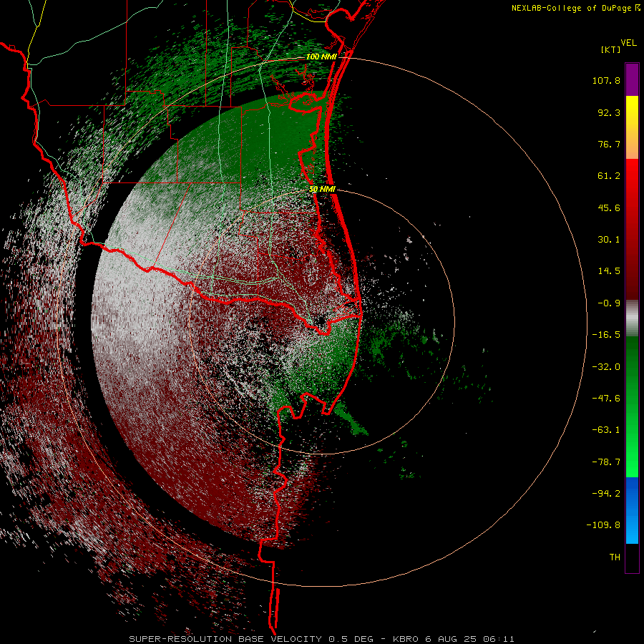Screen dimensions: 644x644
Task: Click the [KT] units label
Action: [611, 49]
